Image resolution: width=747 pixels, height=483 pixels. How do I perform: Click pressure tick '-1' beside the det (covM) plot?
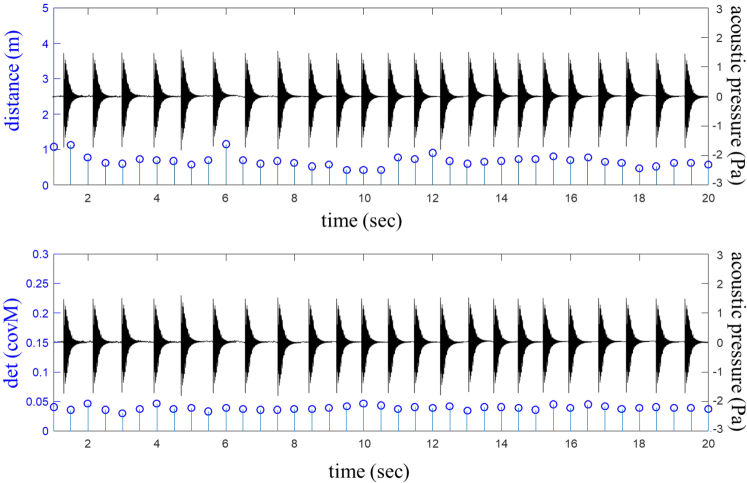point(717,372)
